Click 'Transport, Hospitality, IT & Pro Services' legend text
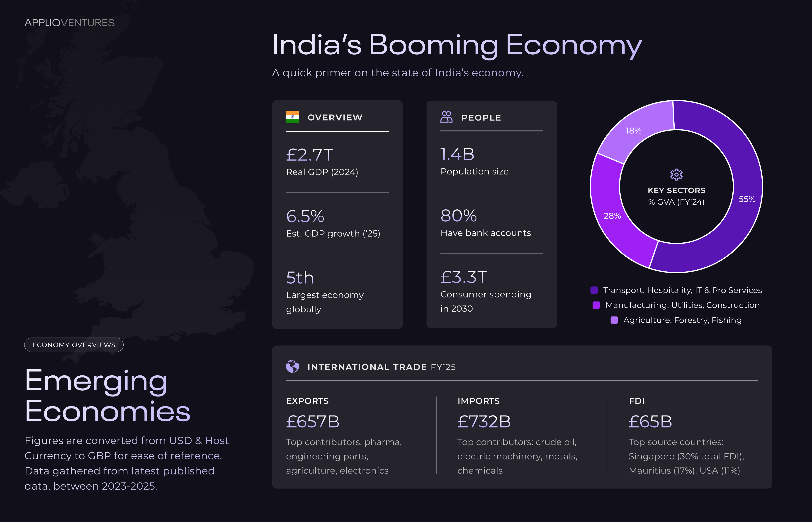 click(682, 290)
